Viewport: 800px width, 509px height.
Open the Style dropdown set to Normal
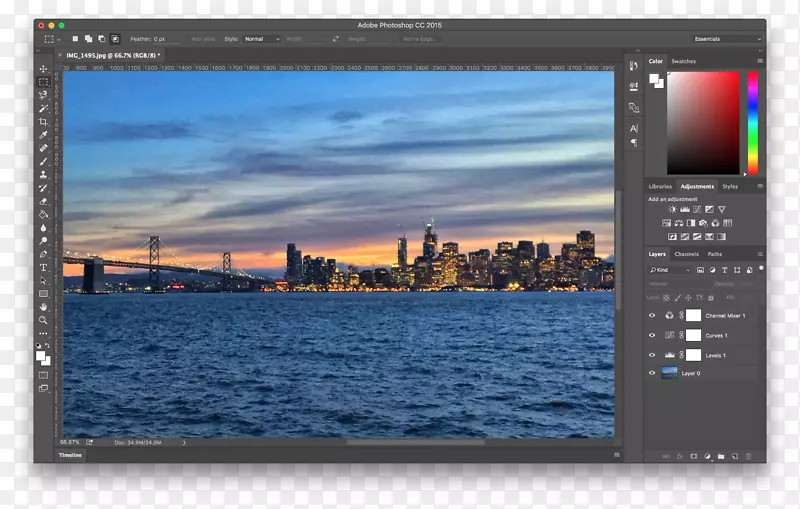262,39
